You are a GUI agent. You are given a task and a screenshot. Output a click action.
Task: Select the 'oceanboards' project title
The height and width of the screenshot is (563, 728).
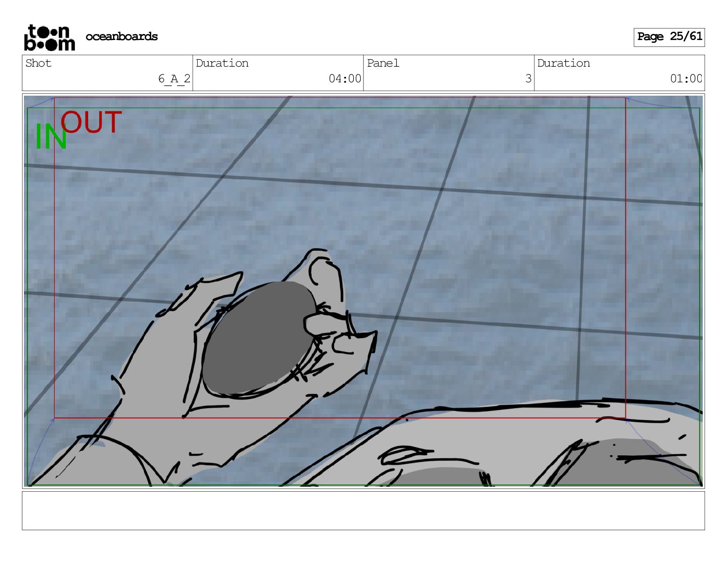point(122,36)
